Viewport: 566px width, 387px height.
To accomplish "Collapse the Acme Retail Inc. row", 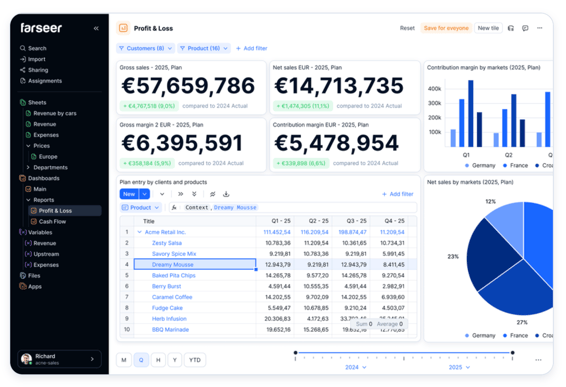I will click(139, 232).
